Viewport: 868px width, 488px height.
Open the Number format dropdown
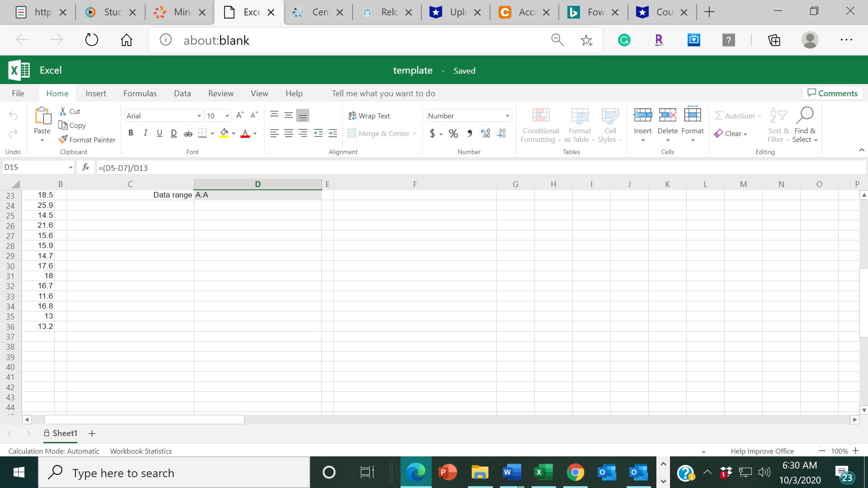tap(507, 116)
